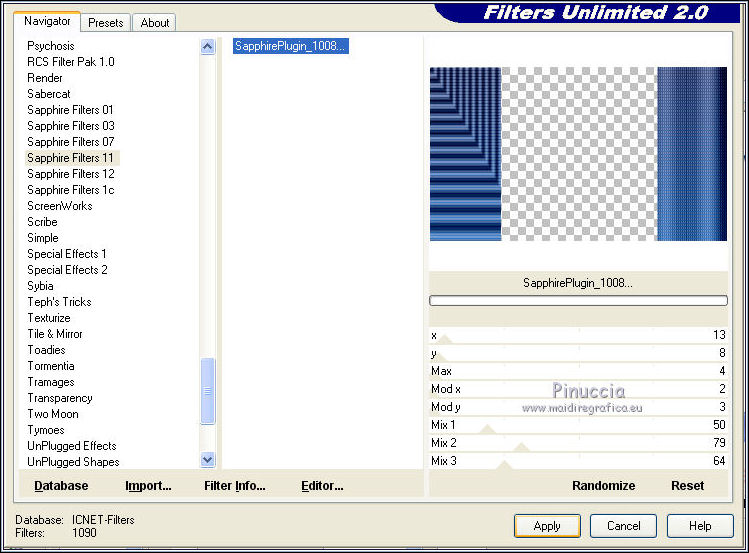Randomize the filter parameters
Image resolution: width=749 pixels, height=553 pixels.
click(x=603, y=486)
